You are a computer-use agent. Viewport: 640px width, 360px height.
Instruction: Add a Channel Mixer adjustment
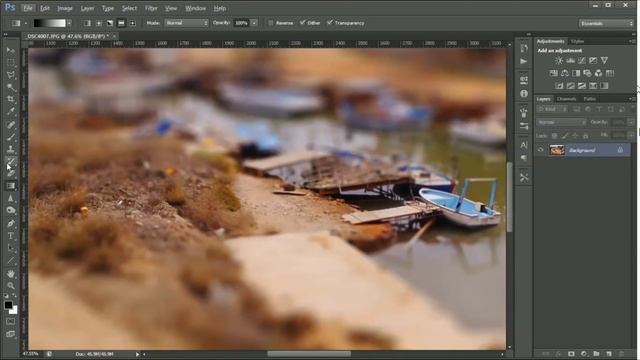(x=598, y=73)
